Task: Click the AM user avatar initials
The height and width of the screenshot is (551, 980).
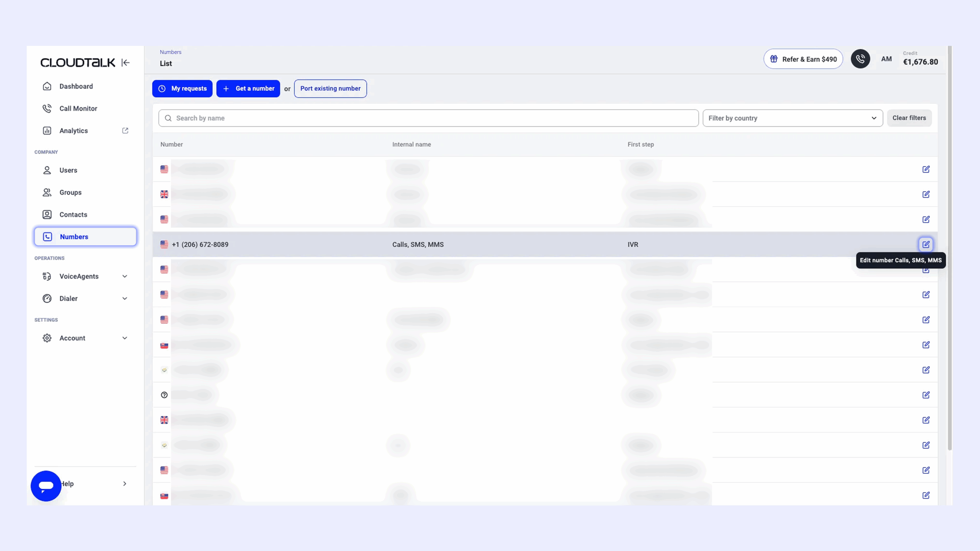Action: click(886, 59)
